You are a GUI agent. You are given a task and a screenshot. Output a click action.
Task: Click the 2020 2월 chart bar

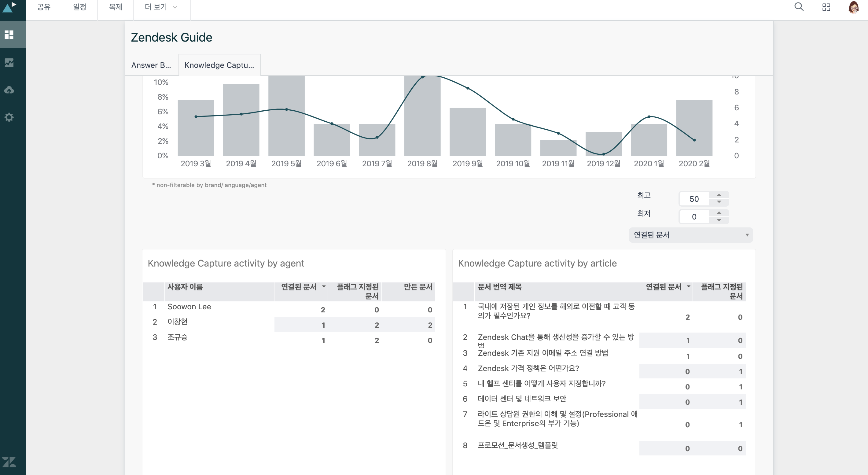pyautogui.click(x=694, y=128)
